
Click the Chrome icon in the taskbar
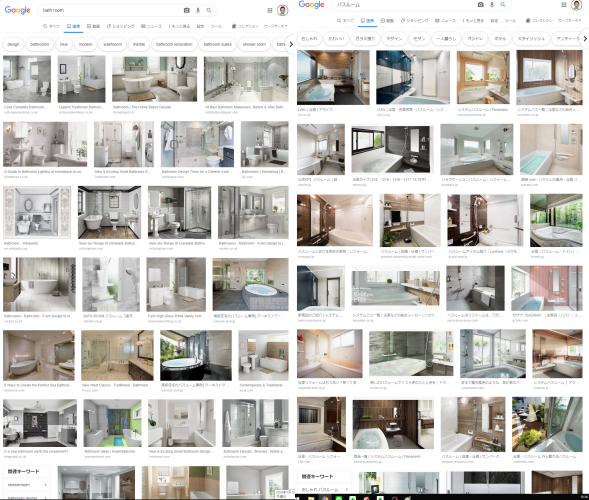pyautogui.click(x=325, y=498)
